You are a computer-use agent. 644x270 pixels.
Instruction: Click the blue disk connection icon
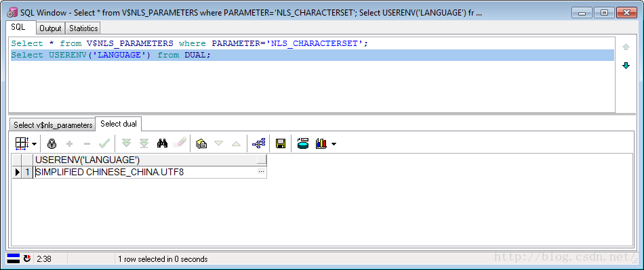click(x=303, y=143)
